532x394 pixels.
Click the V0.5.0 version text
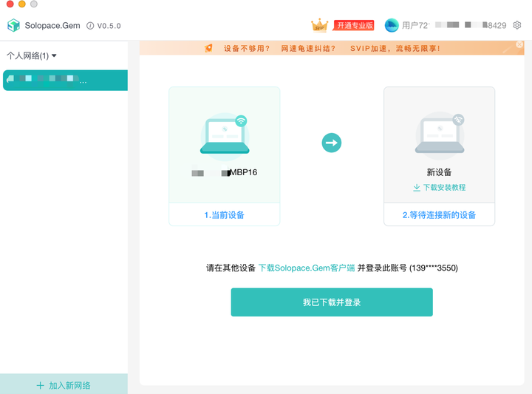(109, 26)
